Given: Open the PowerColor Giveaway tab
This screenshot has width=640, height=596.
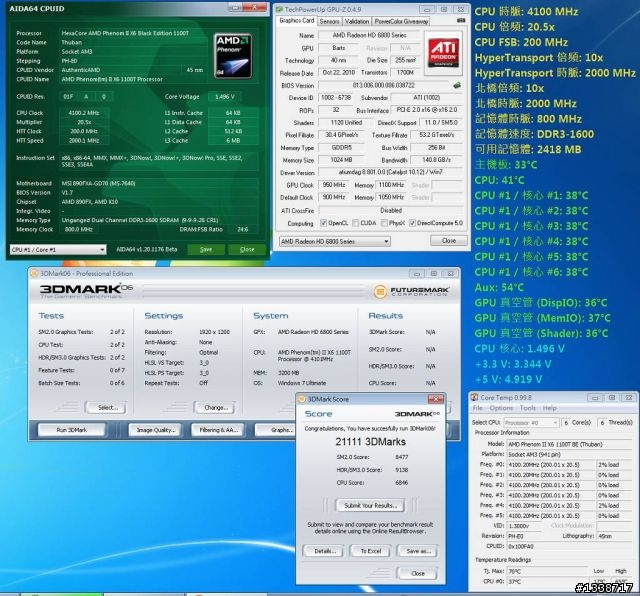Looking at the screenshot, I should click(x=401, y=21).
